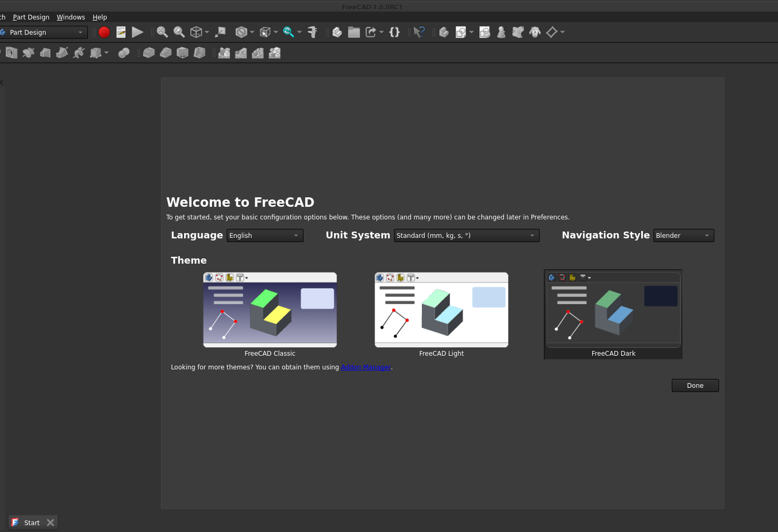The image size is (778, 532).
Task: Apply the Fillet tool
Action: (x=149, y=53)
